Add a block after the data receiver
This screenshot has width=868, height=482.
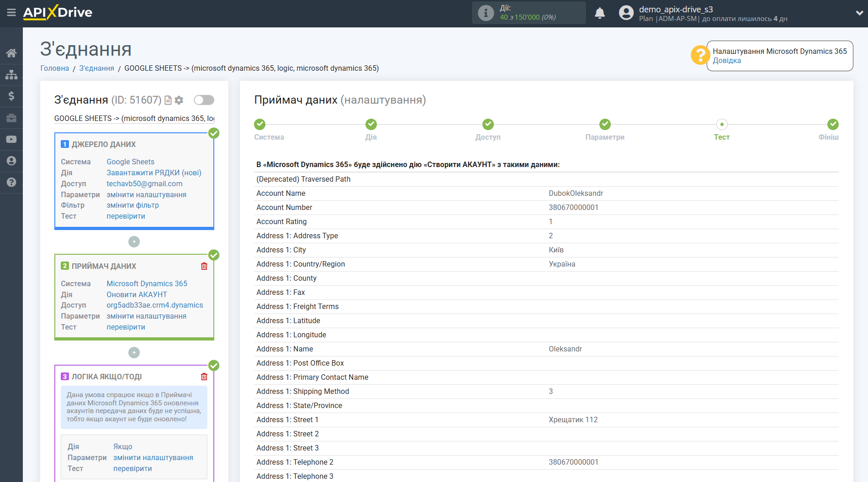(x=134, y=352)
